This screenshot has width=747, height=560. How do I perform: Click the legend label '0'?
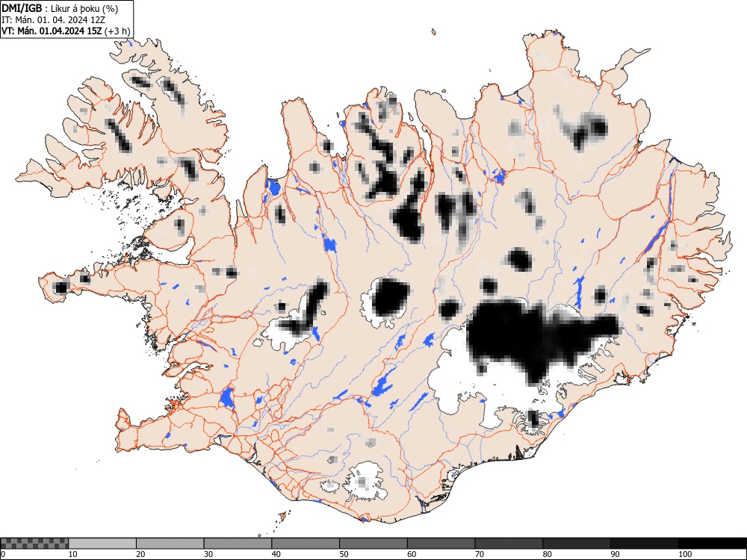pyautogui.click(x=3, y=554)
